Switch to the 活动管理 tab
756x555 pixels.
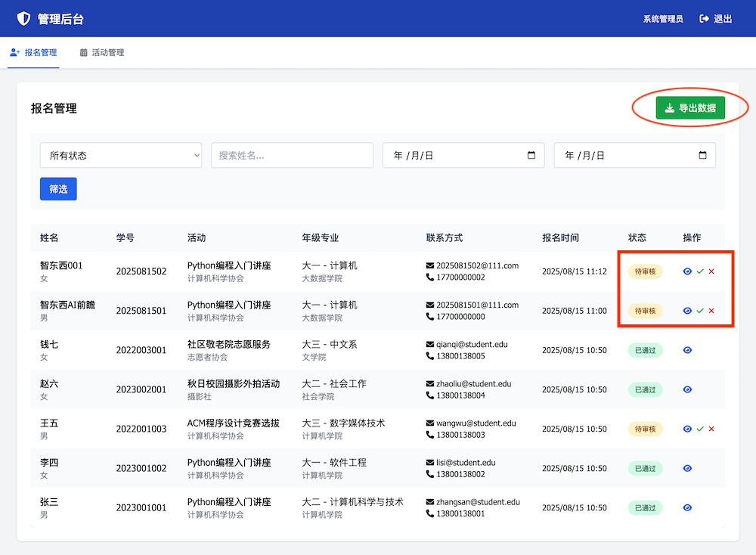[x=102, y=53]
